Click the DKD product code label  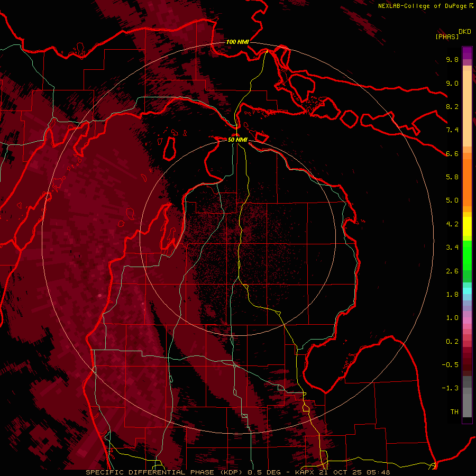(x=465, y=31)
